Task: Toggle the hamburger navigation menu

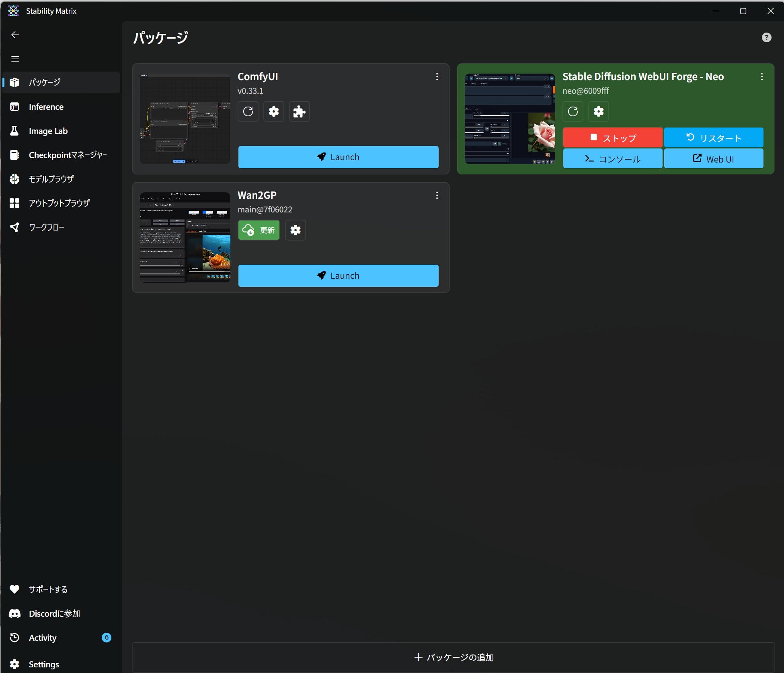Action: coord(15,59)
